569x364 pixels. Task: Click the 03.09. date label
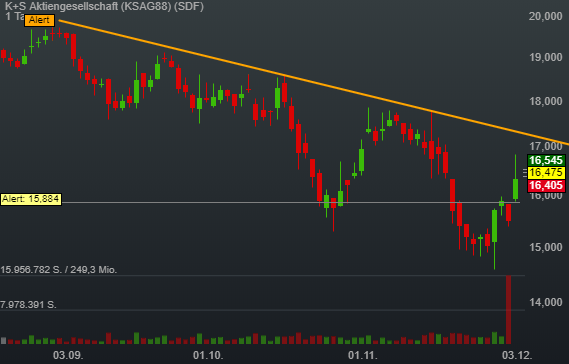[x=68, y=355]
